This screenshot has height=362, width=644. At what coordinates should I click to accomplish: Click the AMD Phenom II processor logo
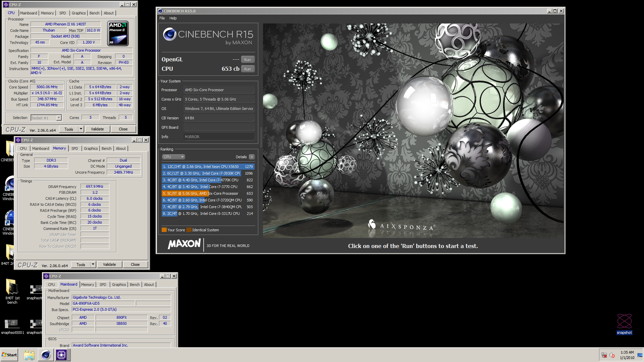[x=118, y=33]
